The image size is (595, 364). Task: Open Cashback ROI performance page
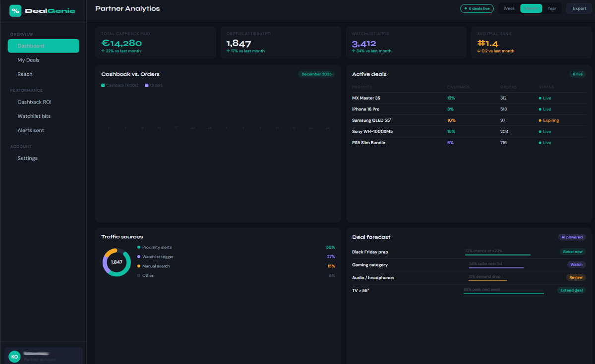[44, 102]
